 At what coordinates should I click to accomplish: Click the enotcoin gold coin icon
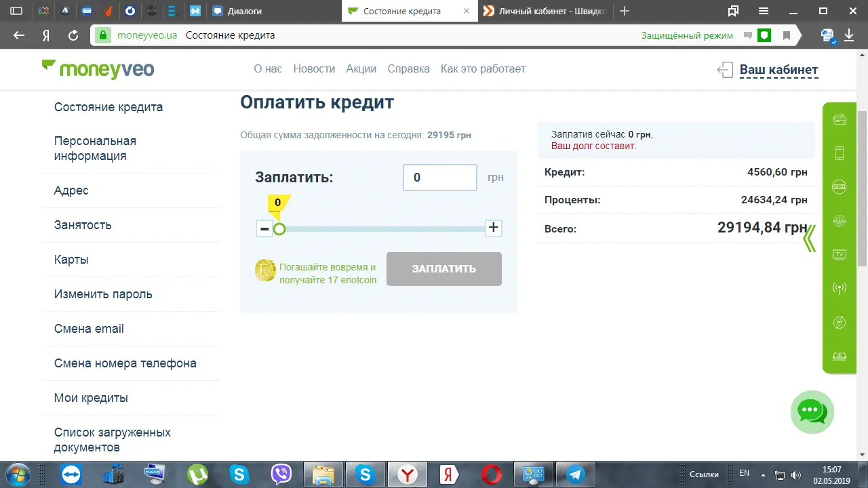(265, 270)
